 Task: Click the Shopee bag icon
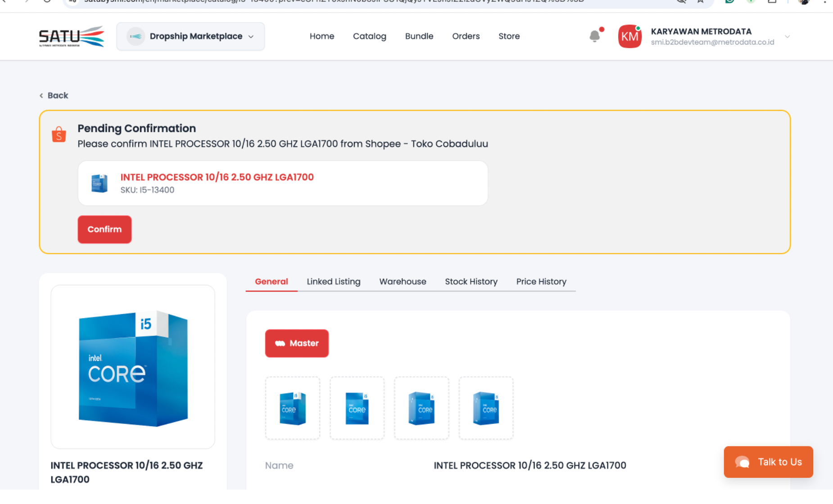pyautogui.click(x=59, y=135)
